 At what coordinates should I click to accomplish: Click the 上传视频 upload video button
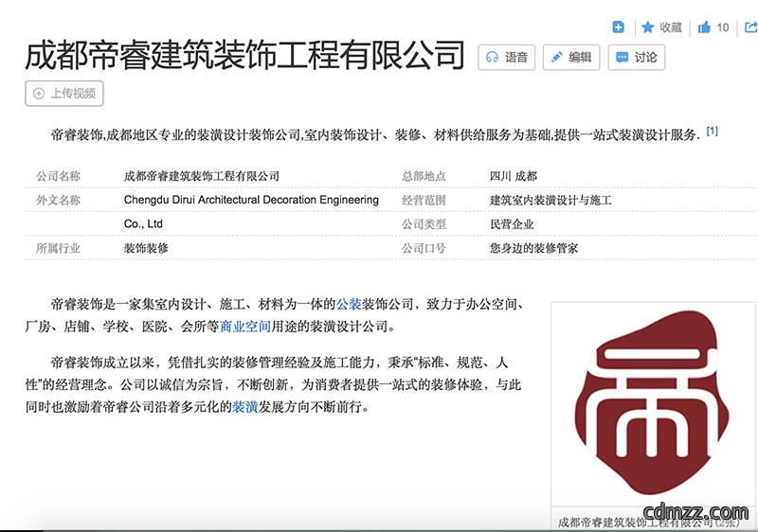tap(64, 93)
